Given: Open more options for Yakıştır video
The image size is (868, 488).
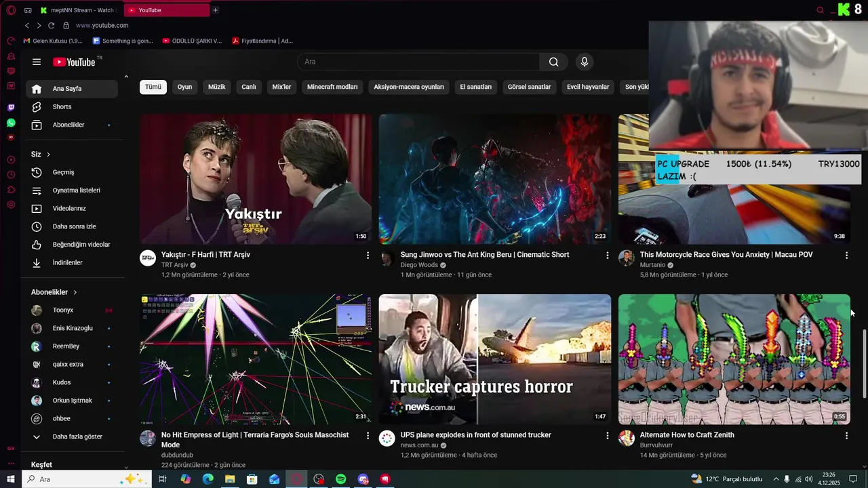Looking at the screenshot, I should click(x=368, y=256).
